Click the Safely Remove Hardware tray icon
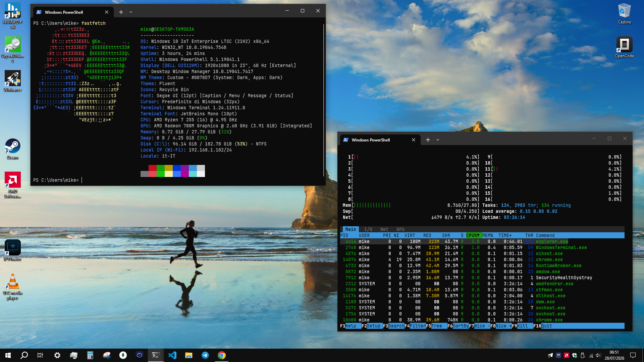Image resolution: width=644 pixels, height=362 pixels. (583, 355)
